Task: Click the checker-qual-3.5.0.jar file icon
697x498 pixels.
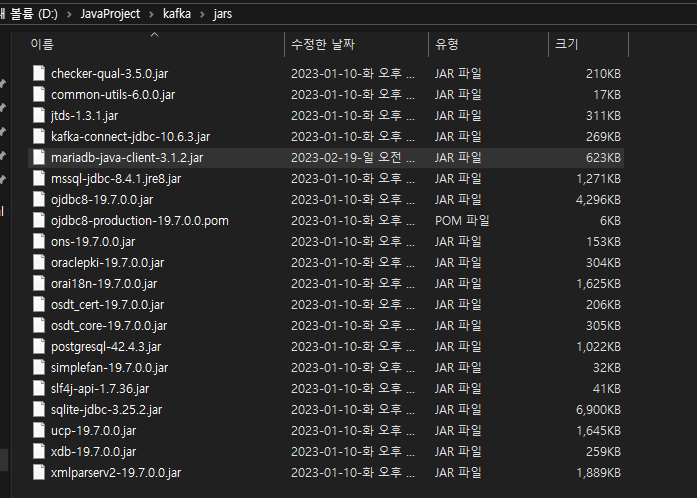Action: click(x=39, y=73)
